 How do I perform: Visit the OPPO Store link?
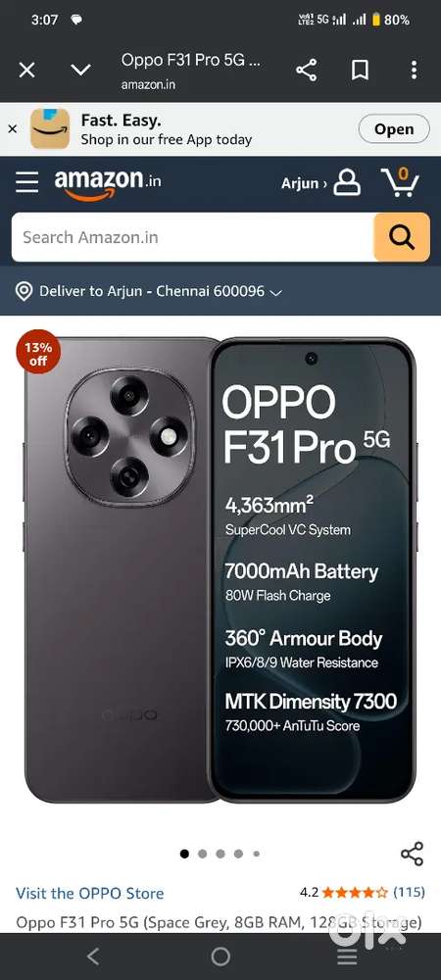point(90,894)
